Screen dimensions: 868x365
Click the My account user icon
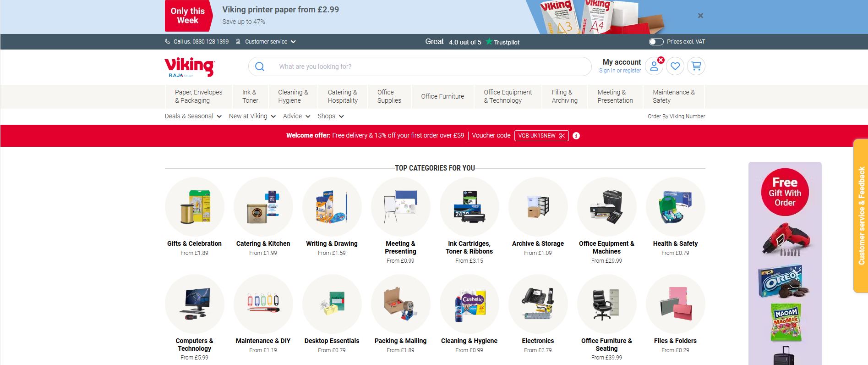tap(654, 66)
